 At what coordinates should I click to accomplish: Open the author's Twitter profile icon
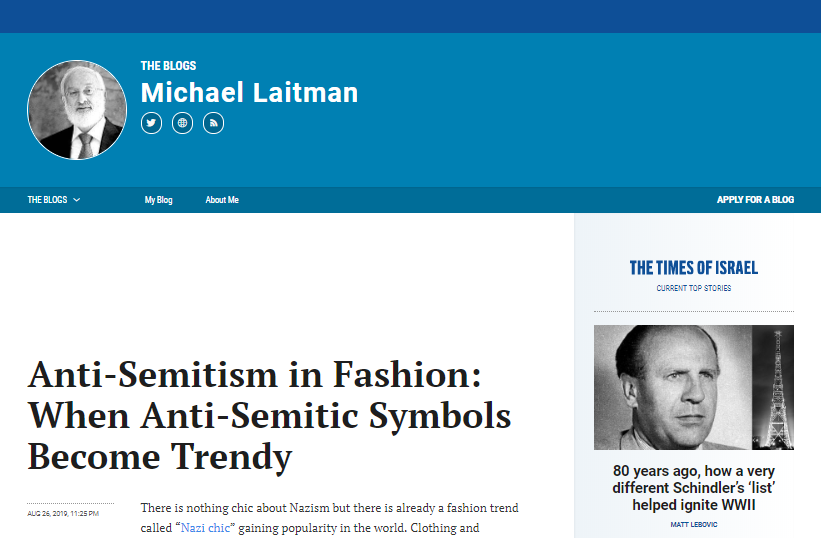tap(151, 123)
